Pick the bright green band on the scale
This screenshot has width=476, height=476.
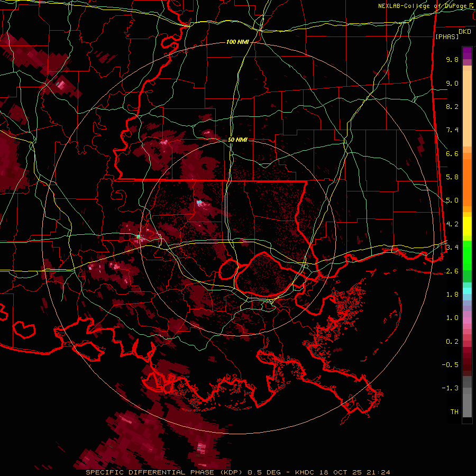(467, 255)
